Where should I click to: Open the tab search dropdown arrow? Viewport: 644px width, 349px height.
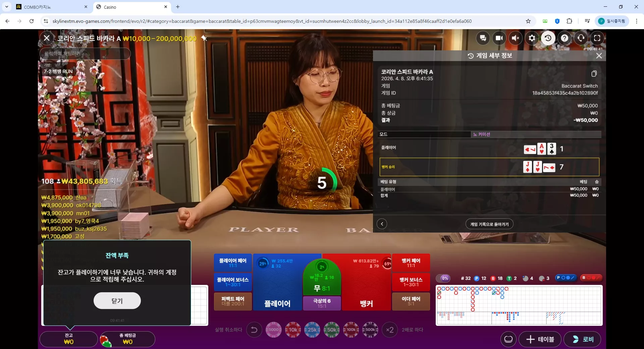point(7,7)
